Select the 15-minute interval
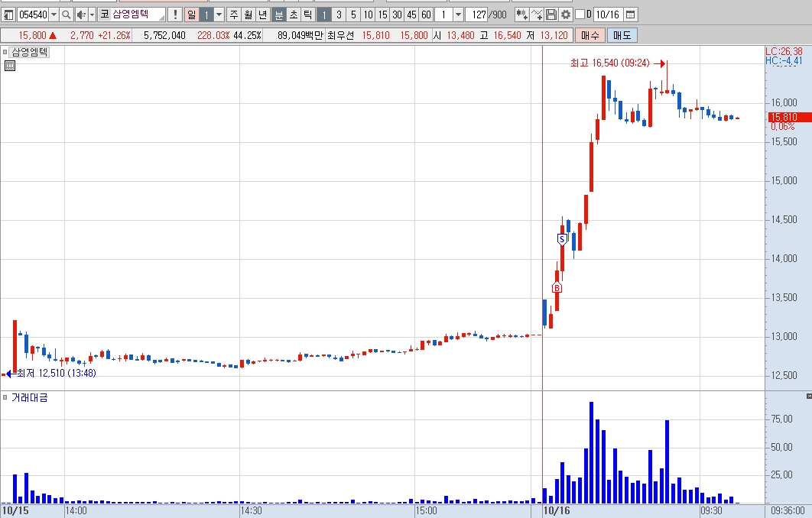The image size is (812, 518). (x=382, y=15)
